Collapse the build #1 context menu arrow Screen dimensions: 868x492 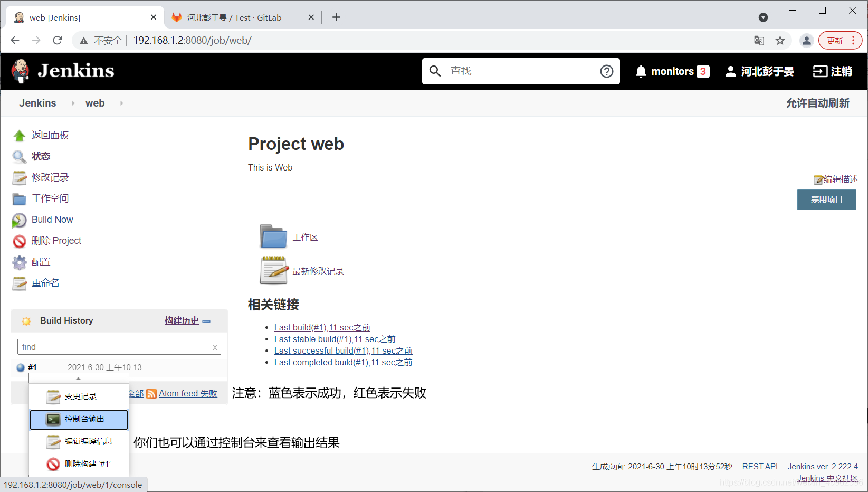coord(78,379)
